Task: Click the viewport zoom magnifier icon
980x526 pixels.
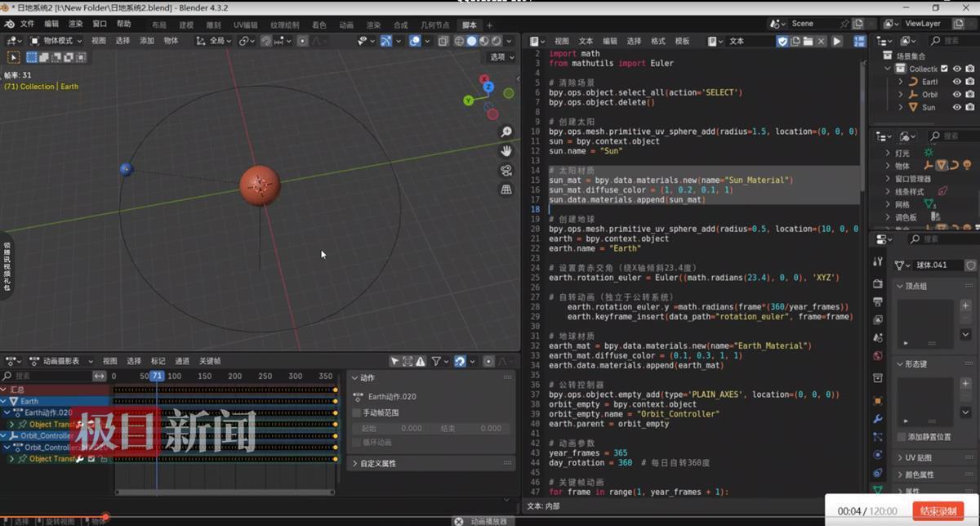Action: coord(506,132)
